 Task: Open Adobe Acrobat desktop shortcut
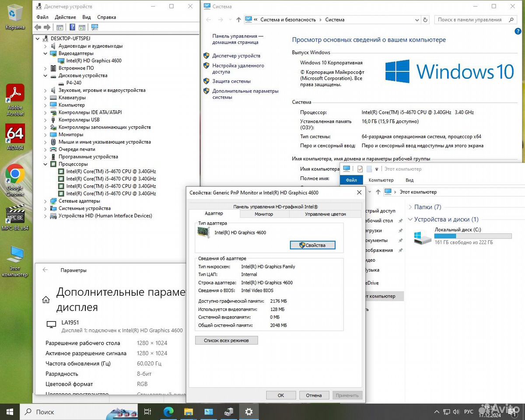(x=15, y=99)
